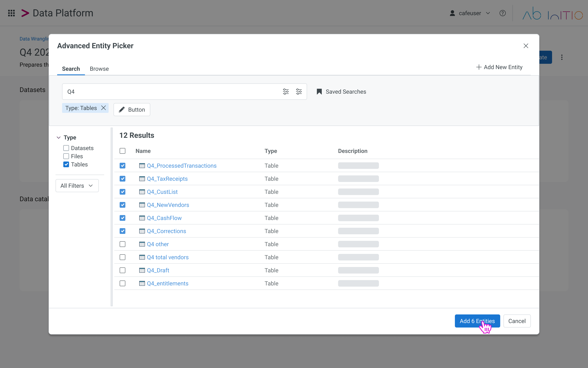Uncheck the Tables type filter
The width and height of the screenshot is (588, 368).
pyautogui.click(x=66, y=164)
